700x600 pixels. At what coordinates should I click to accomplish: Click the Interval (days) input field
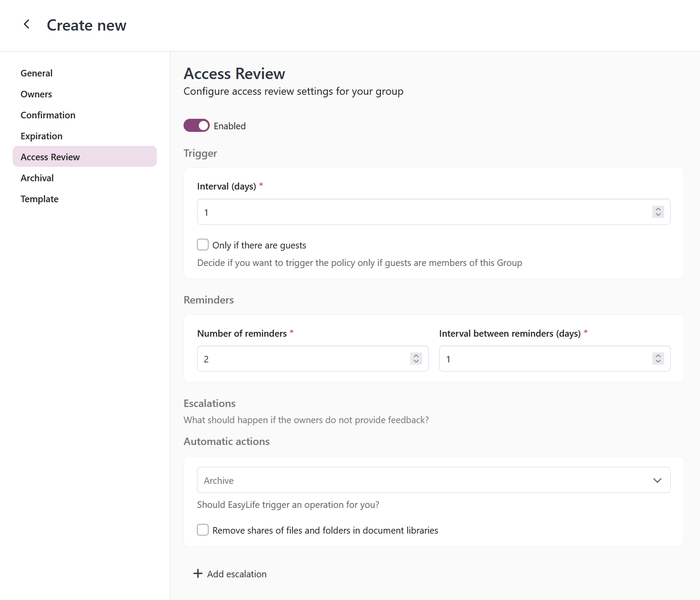[393, 212]
